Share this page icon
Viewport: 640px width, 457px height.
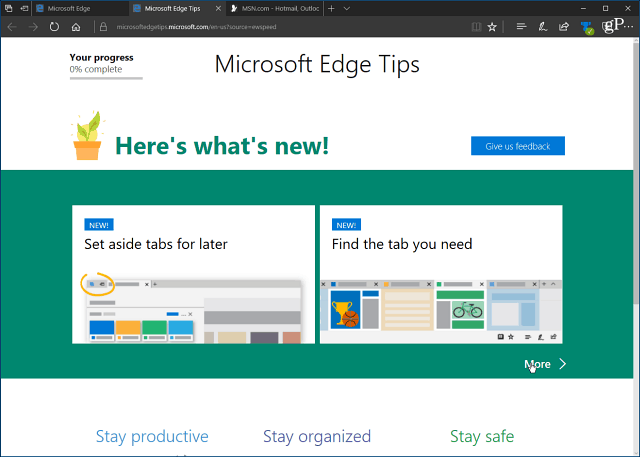564,27
